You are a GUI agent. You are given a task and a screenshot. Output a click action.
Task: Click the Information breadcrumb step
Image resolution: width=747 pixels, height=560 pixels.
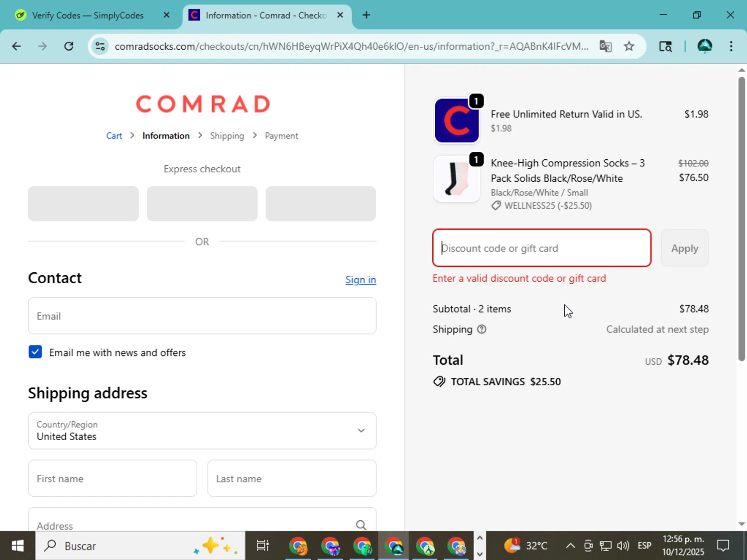[x=166, y=136]
